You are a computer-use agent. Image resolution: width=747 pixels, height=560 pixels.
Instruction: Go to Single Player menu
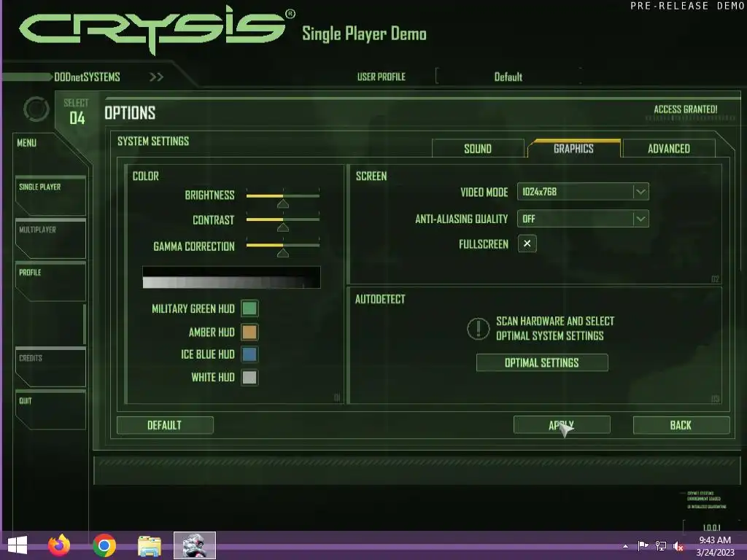[50, 195]
